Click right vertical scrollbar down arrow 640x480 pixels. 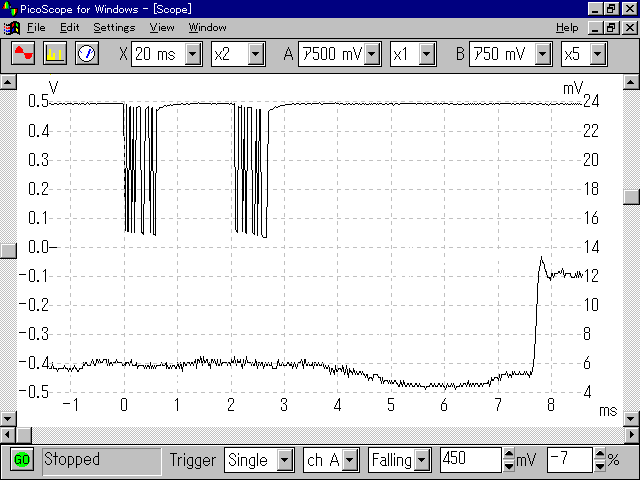631,418
